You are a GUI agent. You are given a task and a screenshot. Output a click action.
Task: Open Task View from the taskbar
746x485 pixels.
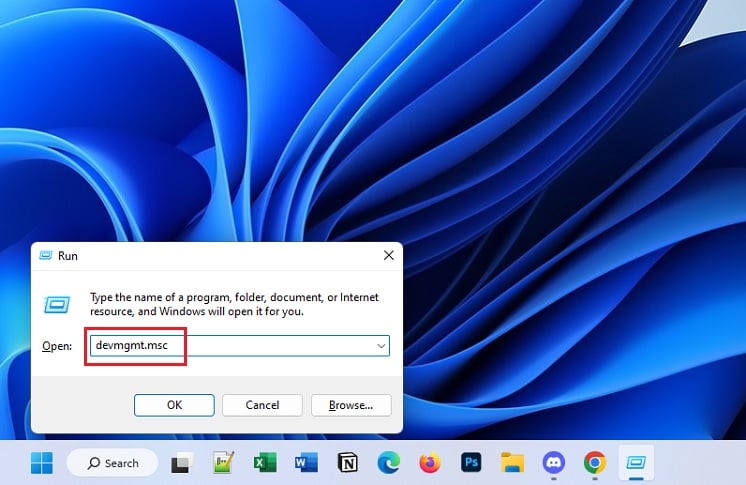[181, 463]
